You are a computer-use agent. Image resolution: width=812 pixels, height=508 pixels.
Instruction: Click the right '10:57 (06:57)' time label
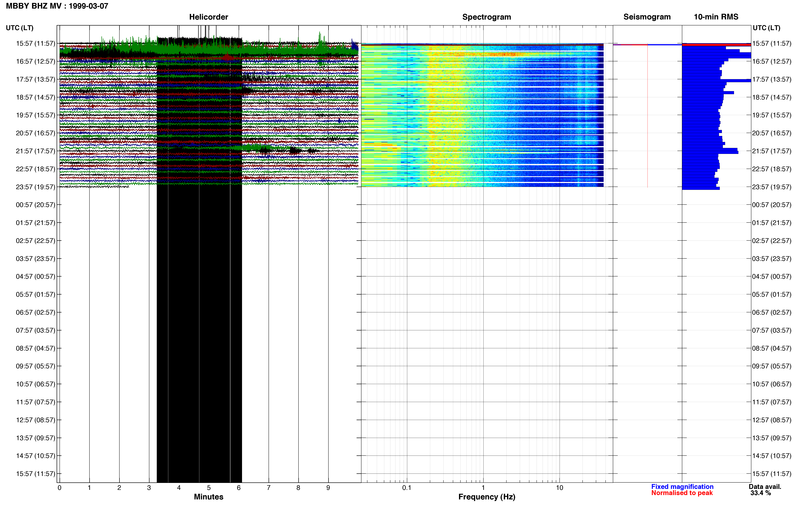coord(771,384)
